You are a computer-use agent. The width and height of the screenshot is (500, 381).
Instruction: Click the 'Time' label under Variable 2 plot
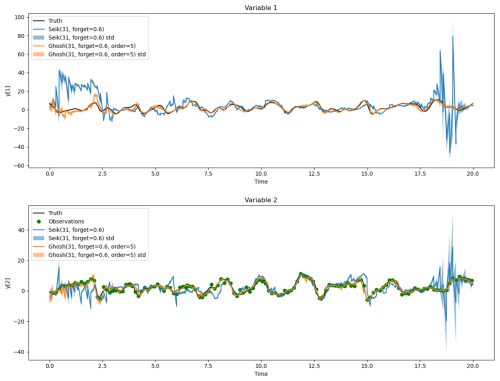click(x=261, y=374)
